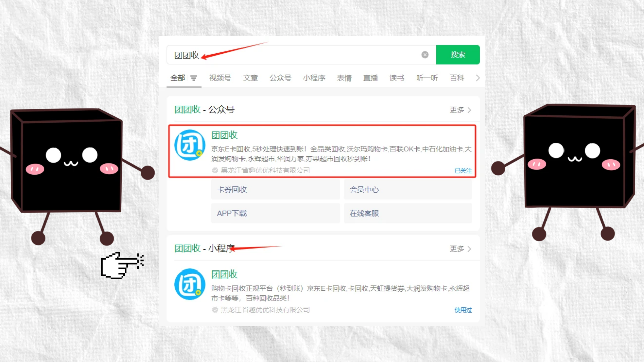
Task: Open the filter icon beside 全部
Action: (194, 78)
